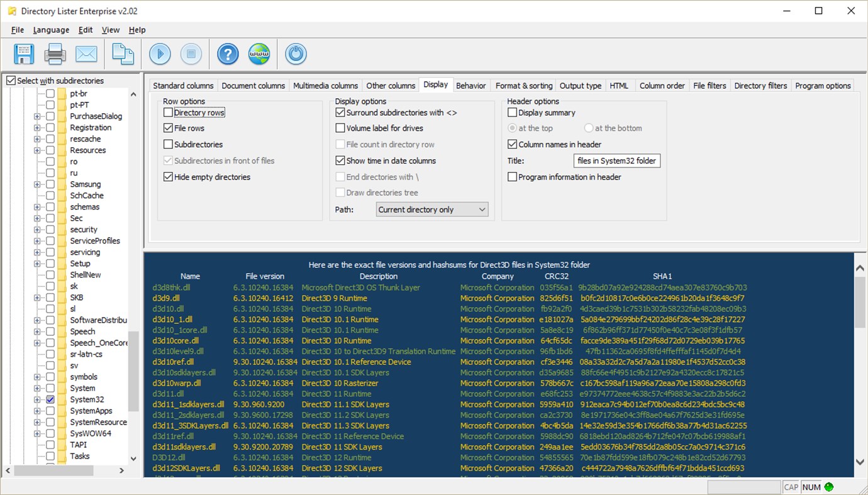Viewport: 868px width, 495px height.
Task: Save the file list to disk
Action: (23, 54)
